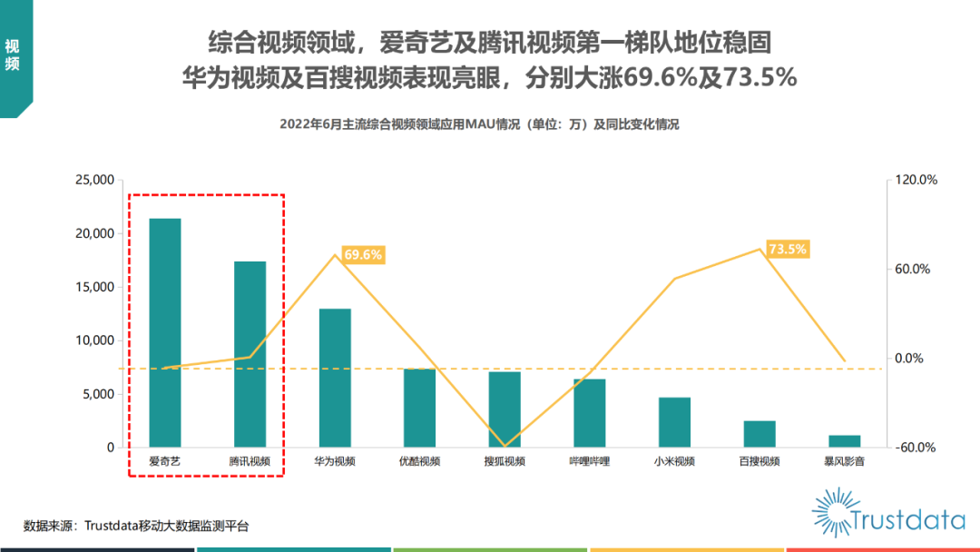
Task: Click the 数据来源 source note
Action: (136, 527)
